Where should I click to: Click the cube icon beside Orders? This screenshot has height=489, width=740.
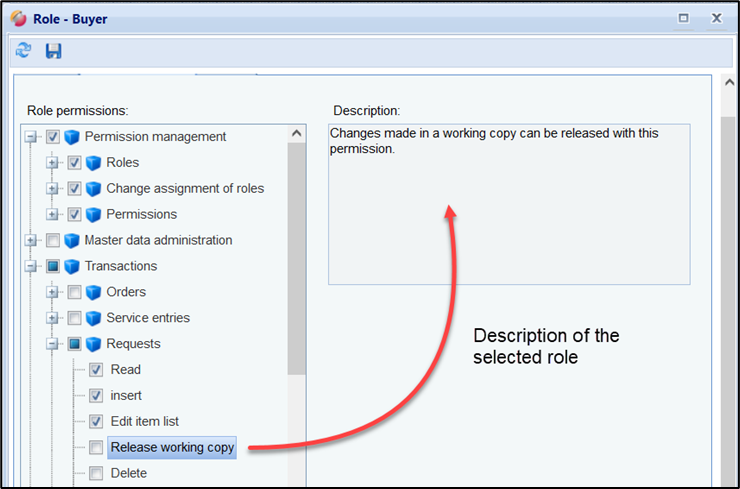click(x=94, y=292)
